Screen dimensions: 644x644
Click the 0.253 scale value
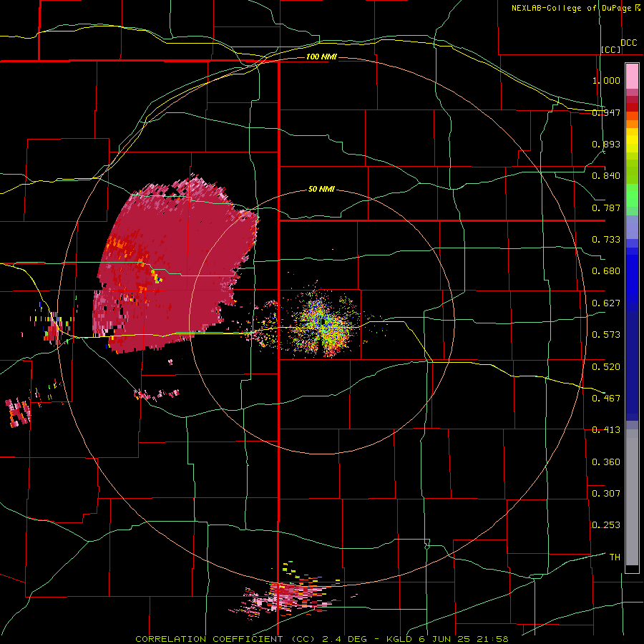606,525
